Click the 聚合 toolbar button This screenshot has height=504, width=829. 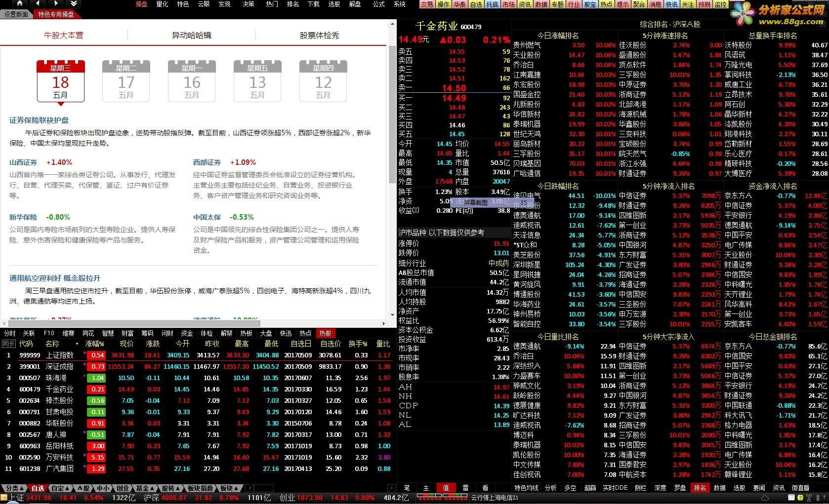[x=639, y=4]
